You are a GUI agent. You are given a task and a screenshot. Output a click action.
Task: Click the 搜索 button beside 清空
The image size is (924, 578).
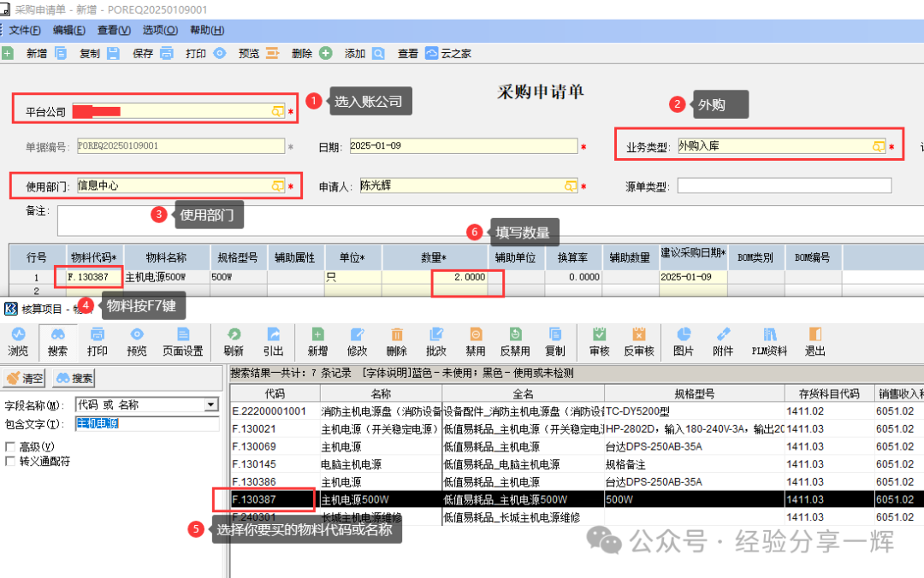74,378
